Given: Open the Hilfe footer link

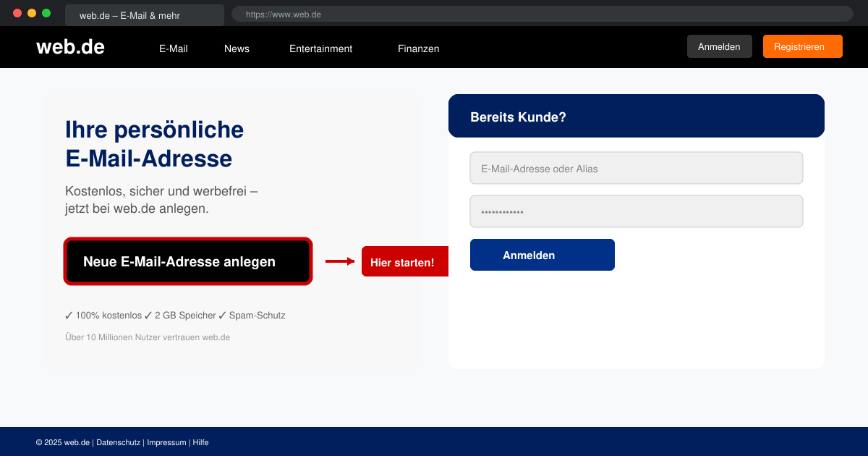Looking at the screenshot, I should [x=200, y=442].
